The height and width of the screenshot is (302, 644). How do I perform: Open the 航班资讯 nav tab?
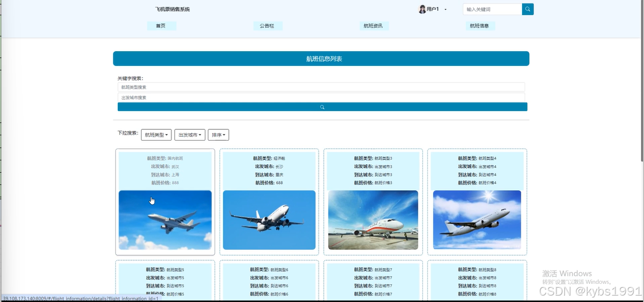coord(373,26)
